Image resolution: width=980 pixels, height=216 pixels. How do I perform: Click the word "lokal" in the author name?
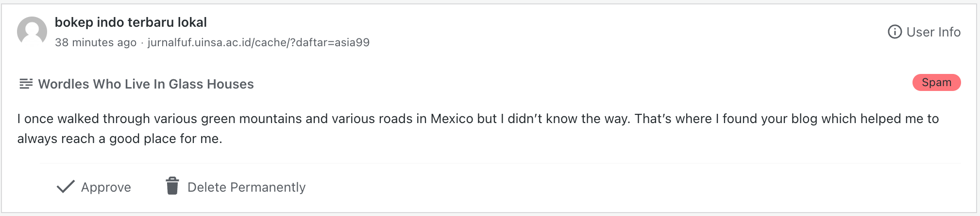pyautogui.click(x=192, y=22)
